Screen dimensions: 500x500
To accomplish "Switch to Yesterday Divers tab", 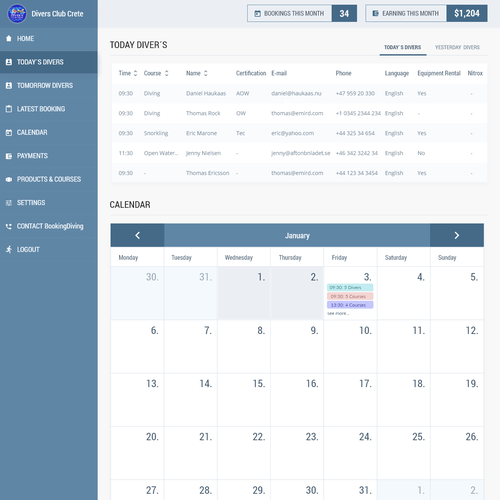I will coord(457,47).
